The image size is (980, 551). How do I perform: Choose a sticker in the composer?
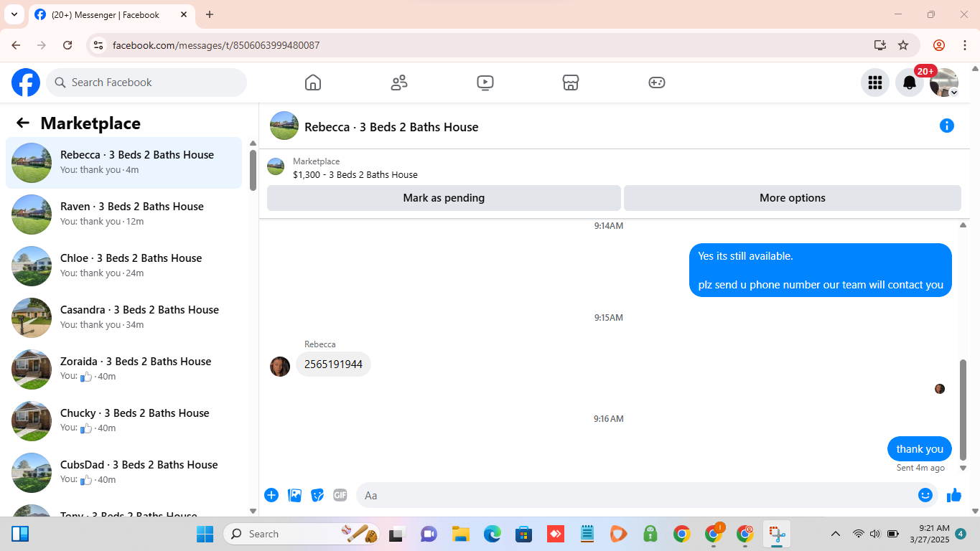point(317,495)
